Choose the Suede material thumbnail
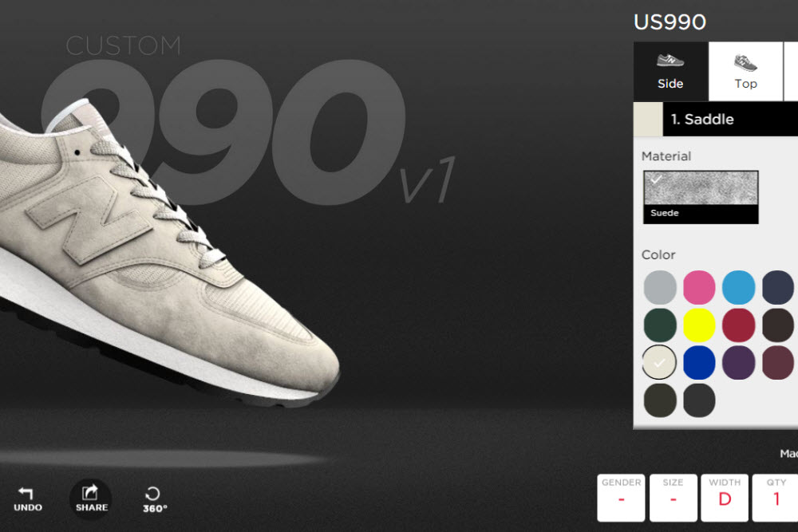This screenshot has width=798, height=532. pyautogui.click(x=701, y=197)
